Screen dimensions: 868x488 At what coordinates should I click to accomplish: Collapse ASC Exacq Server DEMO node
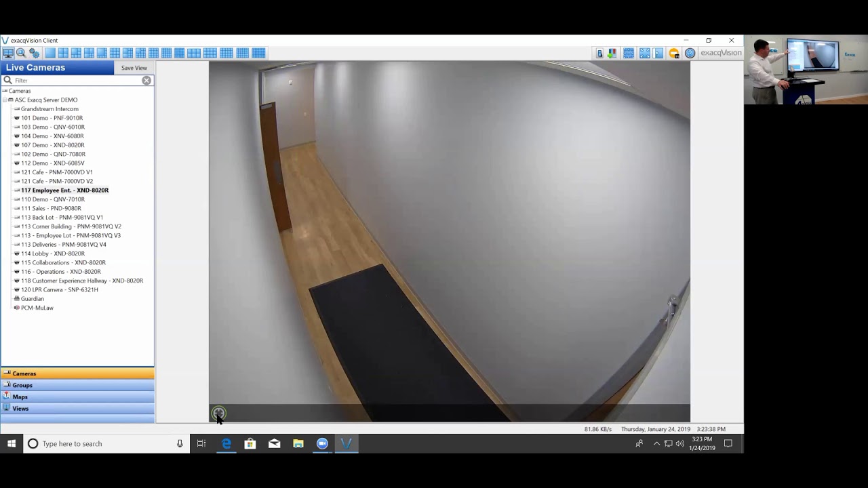pyautogui.click(x=5, y=100)
